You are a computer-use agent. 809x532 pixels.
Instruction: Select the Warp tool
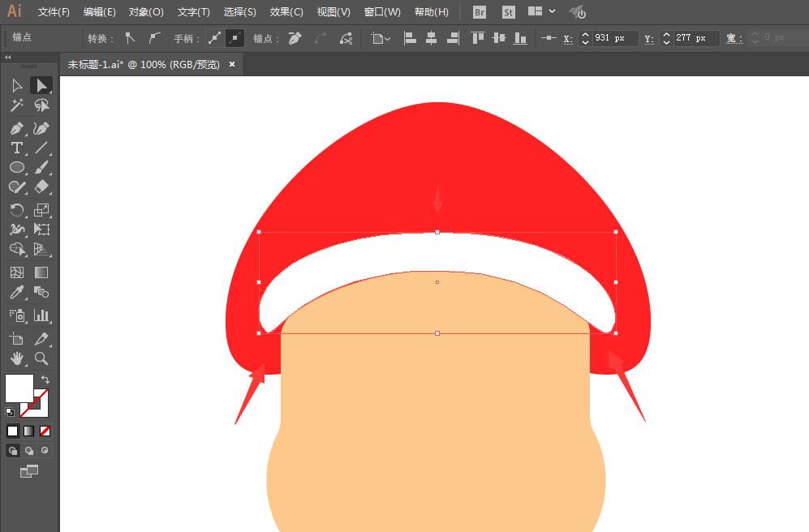tap(17, 230)
